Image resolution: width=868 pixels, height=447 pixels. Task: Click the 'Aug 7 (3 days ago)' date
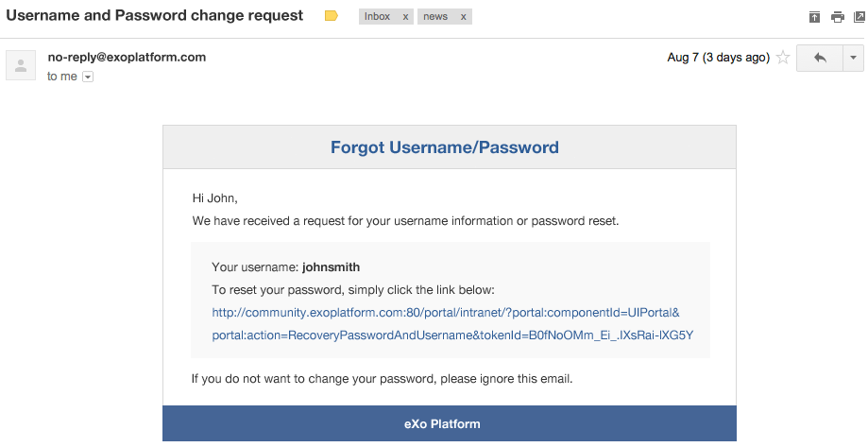tap(719, 58)
